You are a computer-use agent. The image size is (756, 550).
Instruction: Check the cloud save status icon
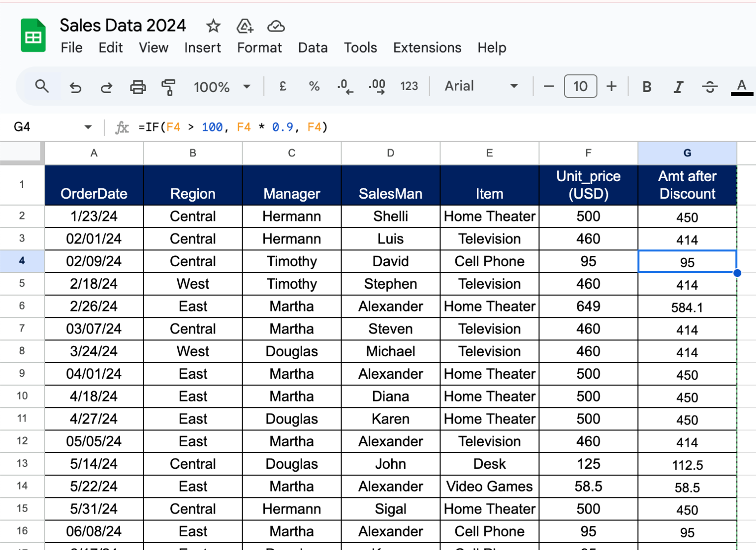pos(276,27)
